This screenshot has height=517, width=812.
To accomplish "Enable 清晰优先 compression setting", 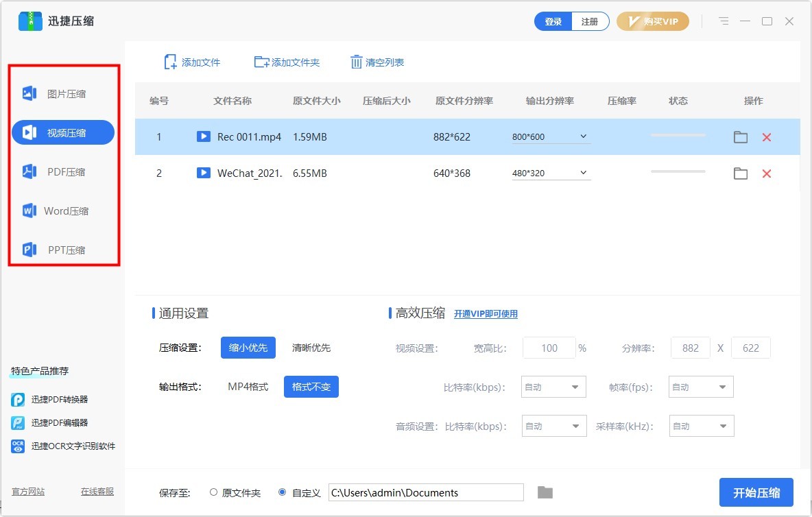I will point(312,348).
